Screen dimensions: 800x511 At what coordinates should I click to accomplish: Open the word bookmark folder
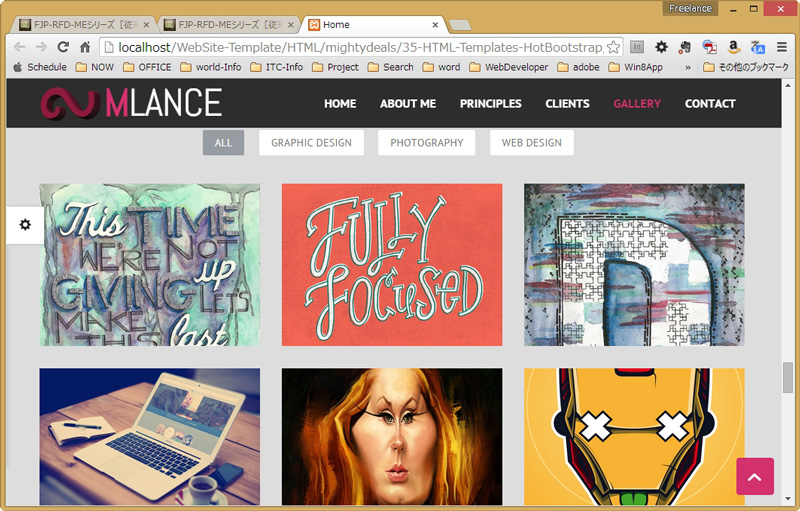click(442, 67)
